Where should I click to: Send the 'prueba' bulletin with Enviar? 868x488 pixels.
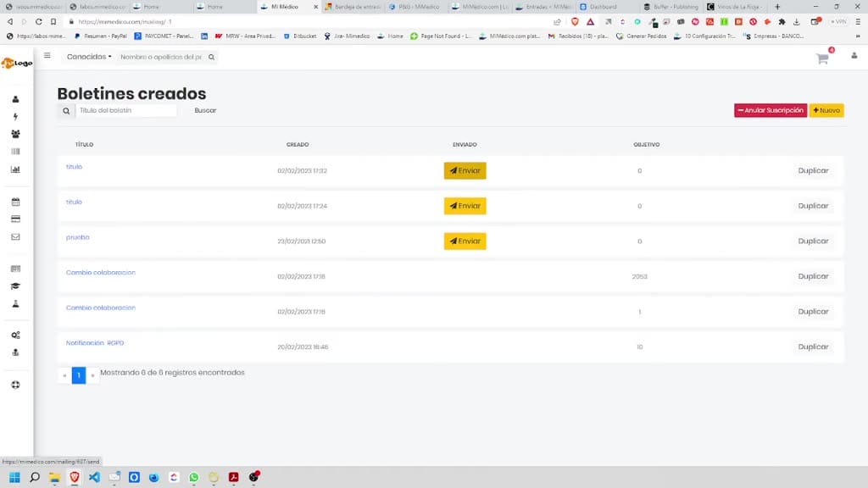465,241
